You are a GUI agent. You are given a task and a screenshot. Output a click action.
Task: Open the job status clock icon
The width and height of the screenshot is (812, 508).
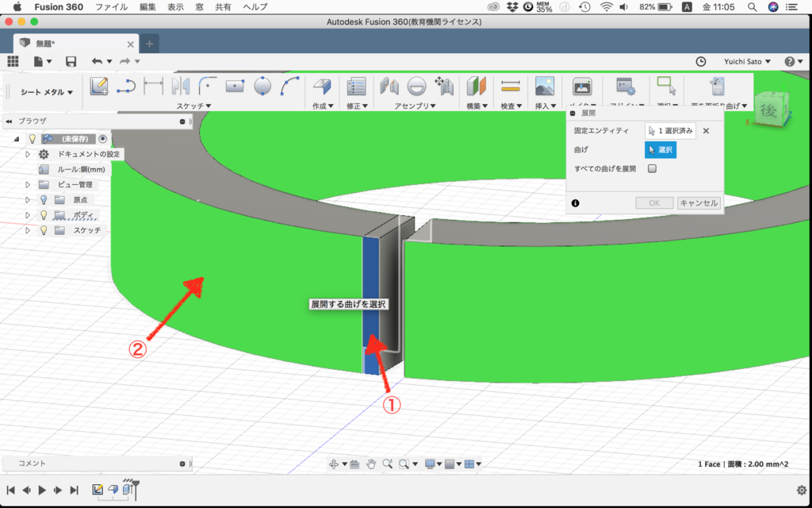click(701, 61)
